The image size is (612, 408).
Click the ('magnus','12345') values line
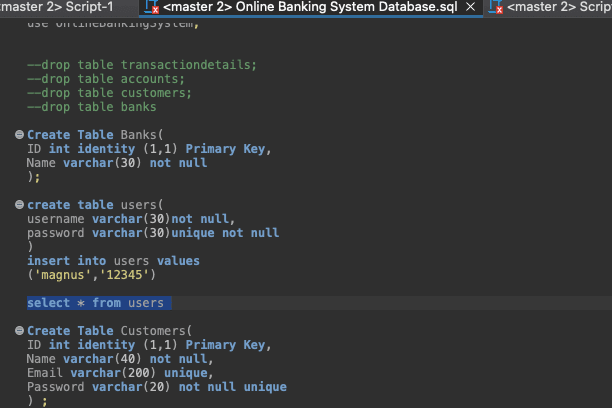click(x=91, y=275)
